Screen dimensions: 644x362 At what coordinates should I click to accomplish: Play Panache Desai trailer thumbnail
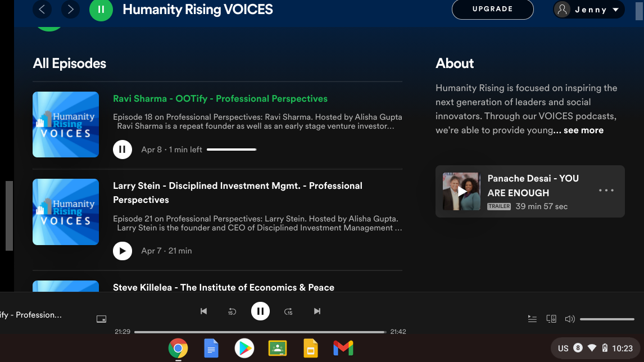point(461,192)
